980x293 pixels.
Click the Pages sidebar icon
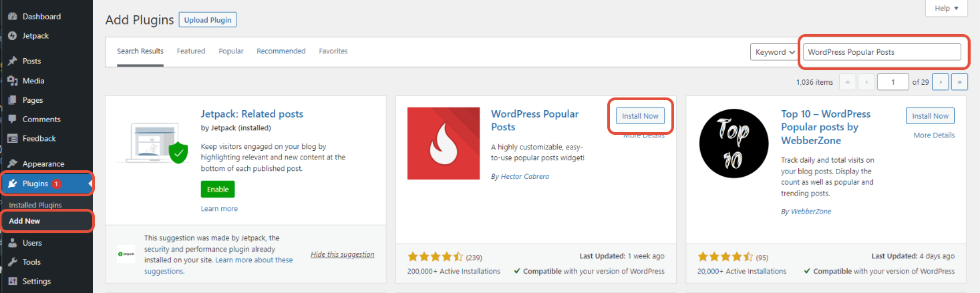[12, 100]
